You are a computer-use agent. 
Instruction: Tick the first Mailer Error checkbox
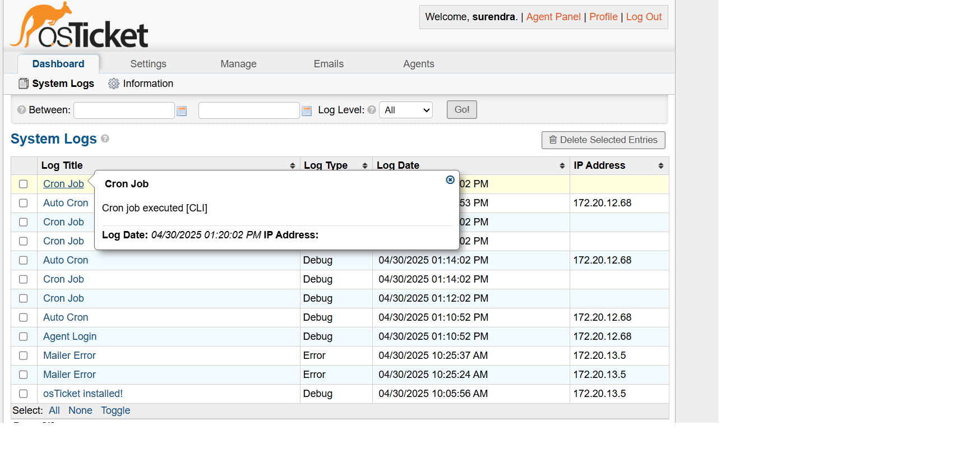click(24, 356)
